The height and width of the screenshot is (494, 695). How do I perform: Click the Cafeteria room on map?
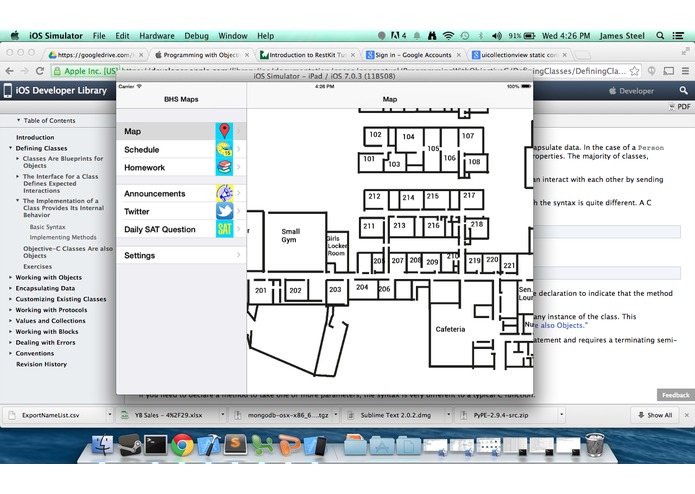[x=450, y=329]
